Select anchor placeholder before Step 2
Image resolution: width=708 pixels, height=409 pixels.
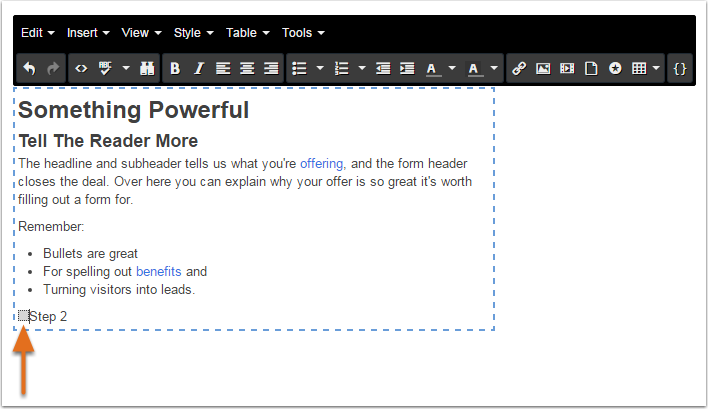pos(23,316)
